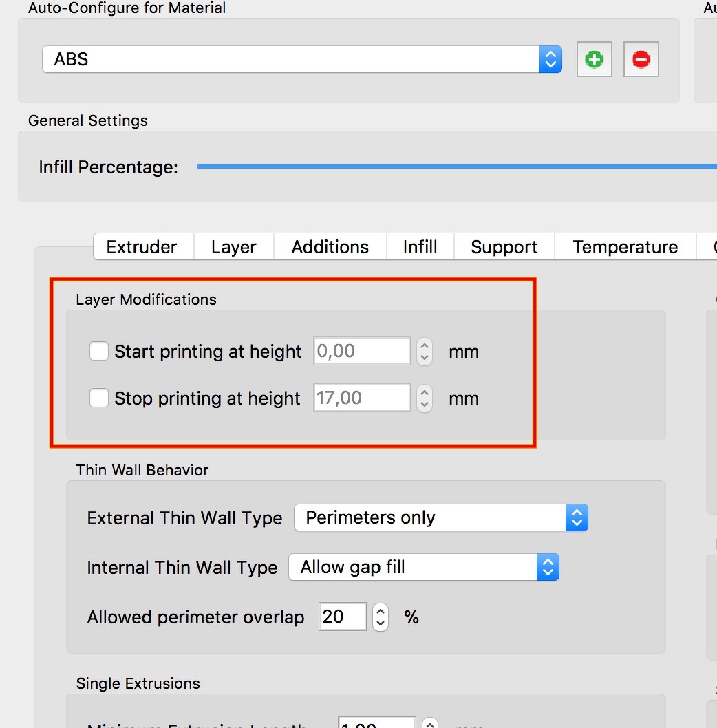
Task: Open the ABS material dropdown
Action: click(301, 59)
